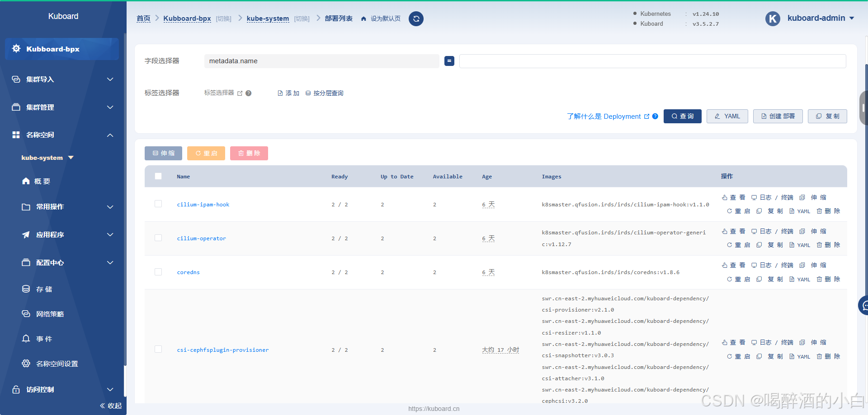Click the field selector value input box
The height and width of the screenshot is (415, 868).
[x=652, y=61]
